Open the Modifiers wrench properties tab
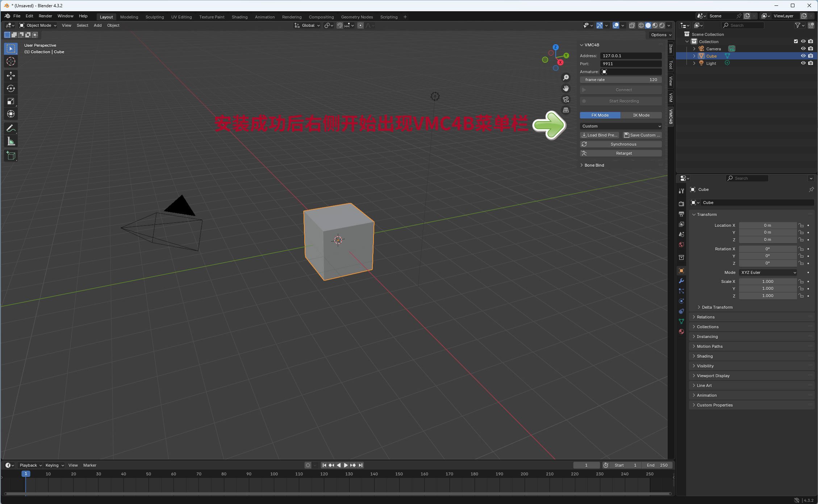The image size is (818, 504). point(681,281)
